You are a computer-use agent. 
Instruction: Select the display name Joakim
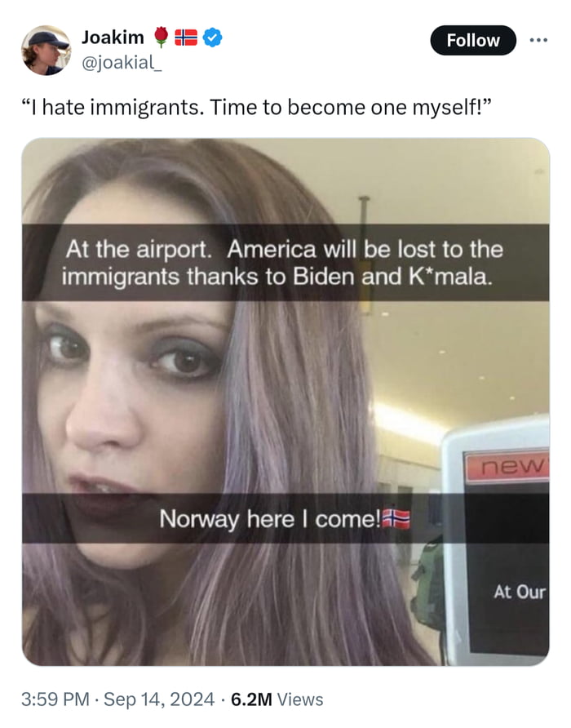113,38
